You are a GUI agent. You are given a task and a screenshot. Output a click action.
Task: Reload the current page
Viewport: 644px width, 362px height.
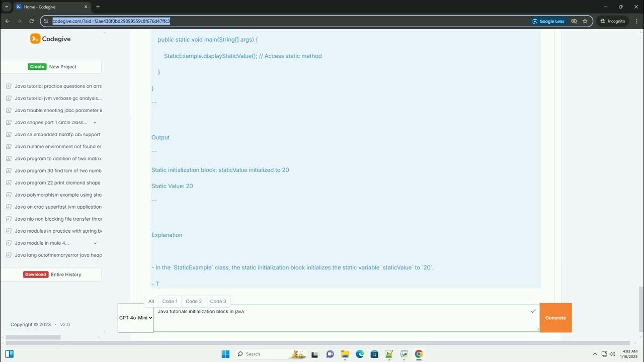coord(31,21)
